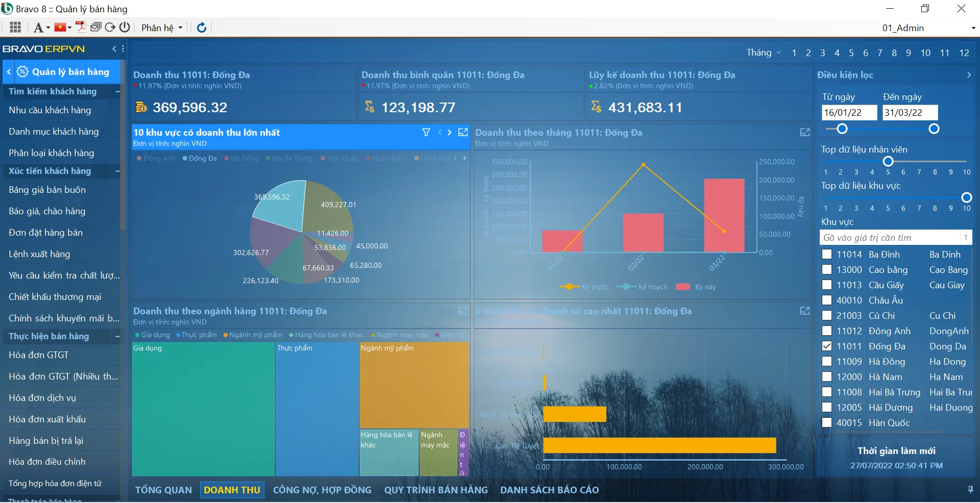Click the Khu vực search input field

(890, 238)
